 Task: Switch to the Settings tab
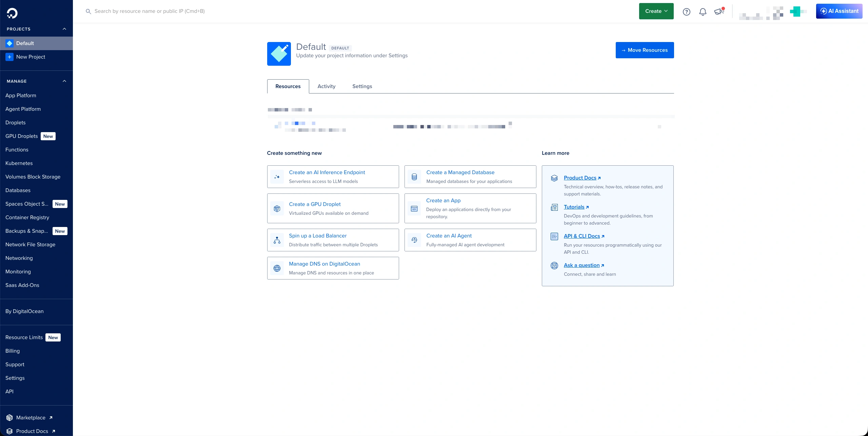pyautogui.click(x=362, y=86)
